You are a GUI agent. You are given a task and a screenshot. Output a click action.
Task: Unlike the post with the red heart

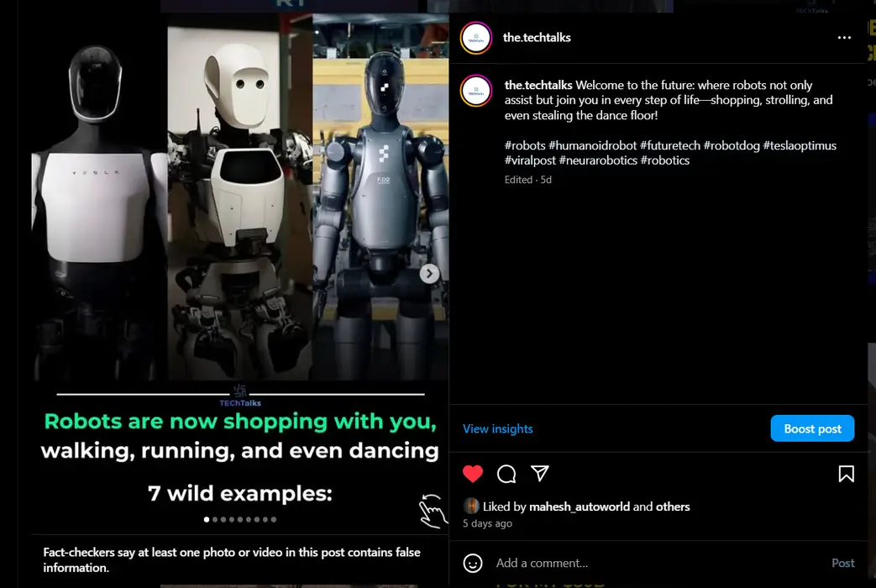pos(473,474)
